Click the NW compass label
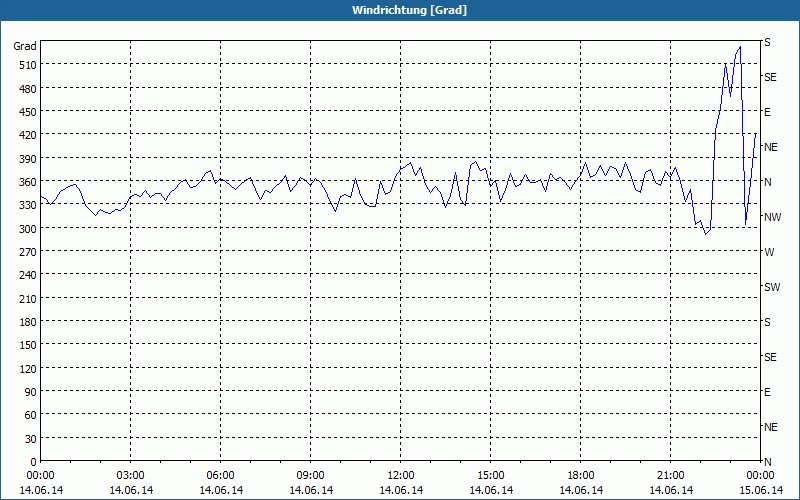Screen dimensions: 800x500 pos(772,217)
